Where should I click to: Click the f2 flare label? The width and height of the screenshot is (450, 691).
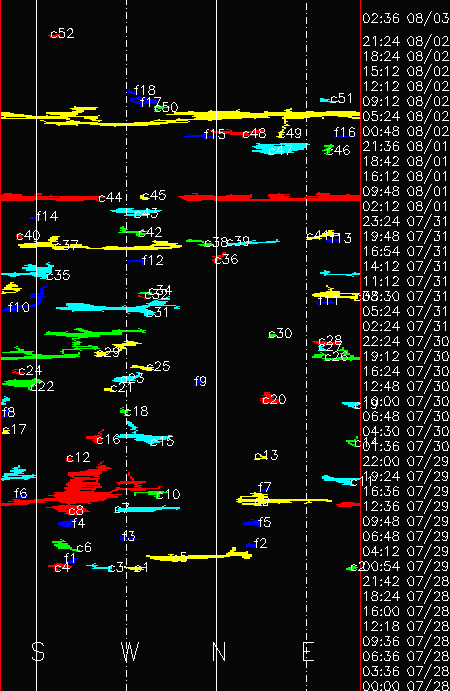(x=260, y=543)
